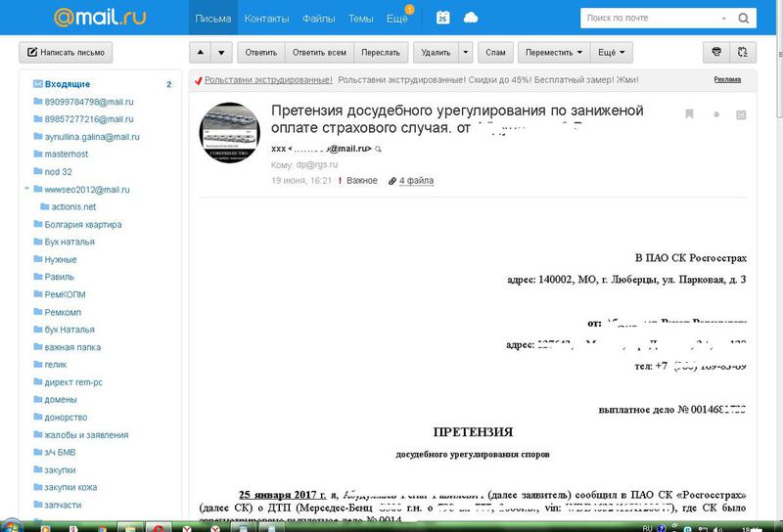
Task: Open the важная папка folder
Action: click(x=67, y=347)
